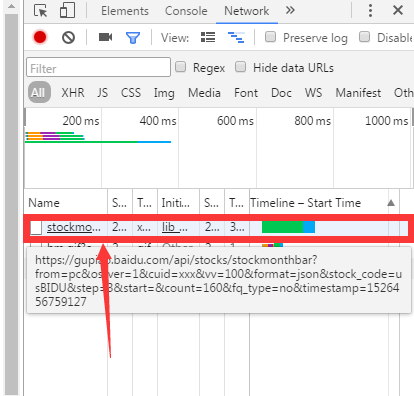
Task: Close the DevTools panel
Action: (398, 10)
